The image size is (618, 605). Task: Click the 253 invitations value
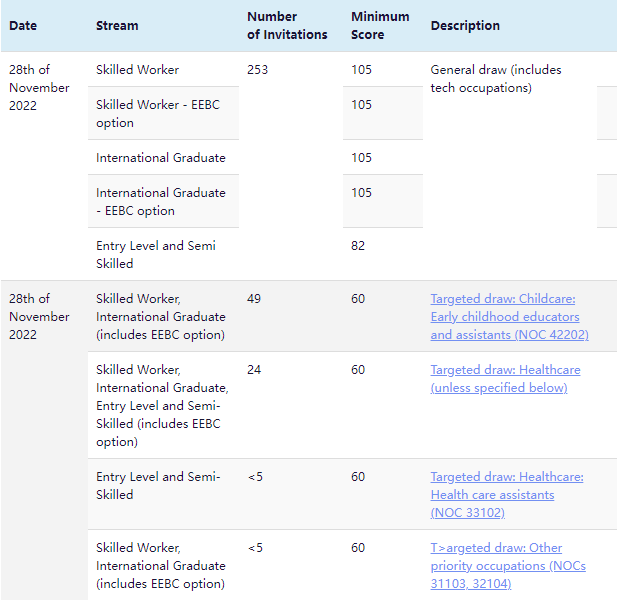tap(258, 70)
